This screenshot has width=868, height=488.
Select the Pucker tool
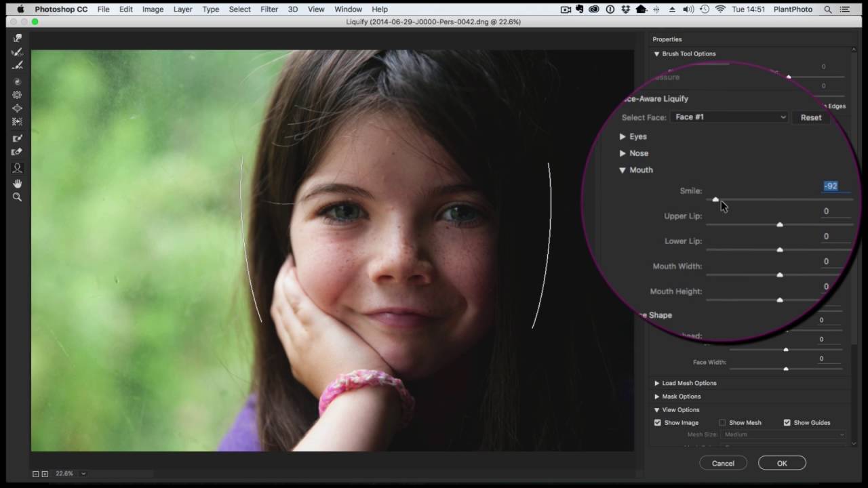[x=18, y=96]
